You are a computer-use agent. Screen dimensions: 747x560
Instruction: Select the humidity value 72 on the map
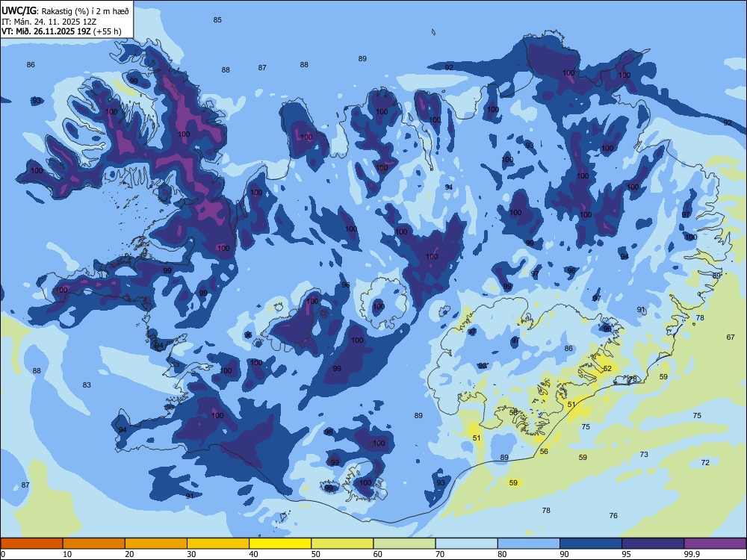(705, 462)
